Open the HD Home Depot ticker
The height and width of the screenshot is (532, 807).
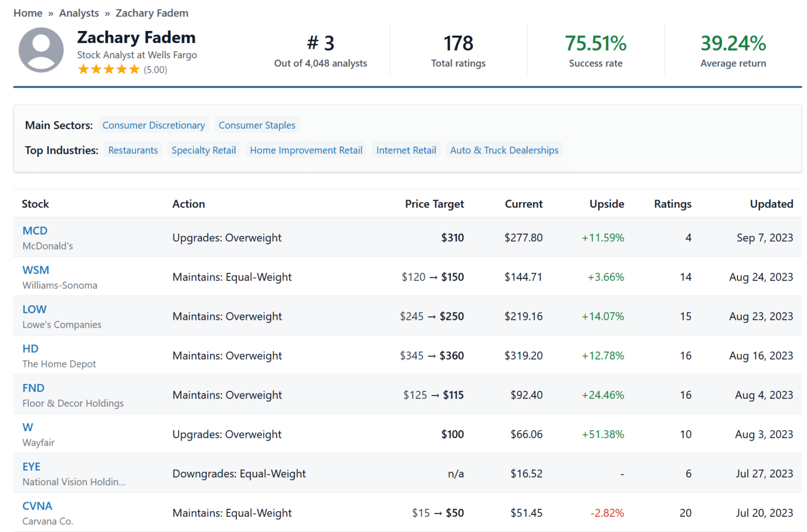pos(30,349)
